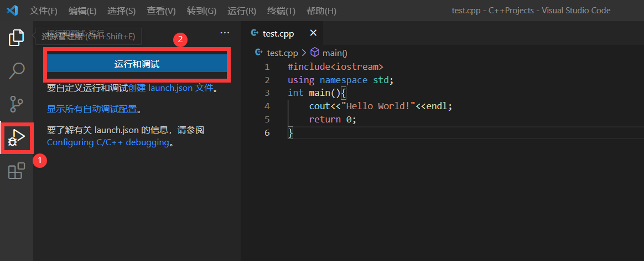This screenshot has height=261, width=644.
Task: Click 'using namespace std;' code line
Action: coord(340,80)
